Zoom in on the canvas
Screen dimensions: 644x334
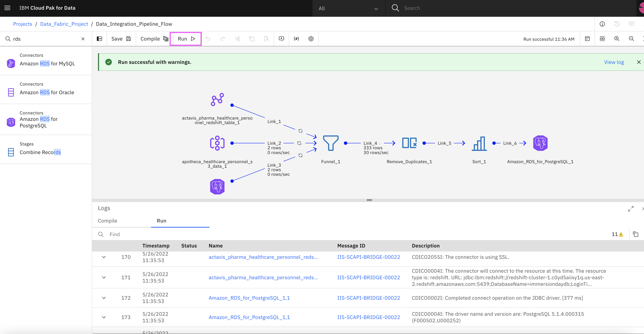617,39
